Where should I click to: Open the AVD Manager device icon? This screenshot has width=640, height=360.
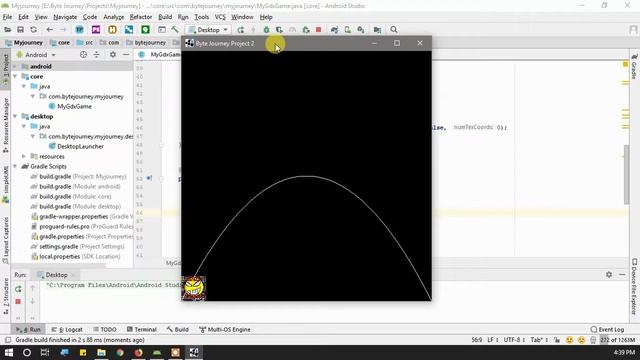[x=347, y=30]
